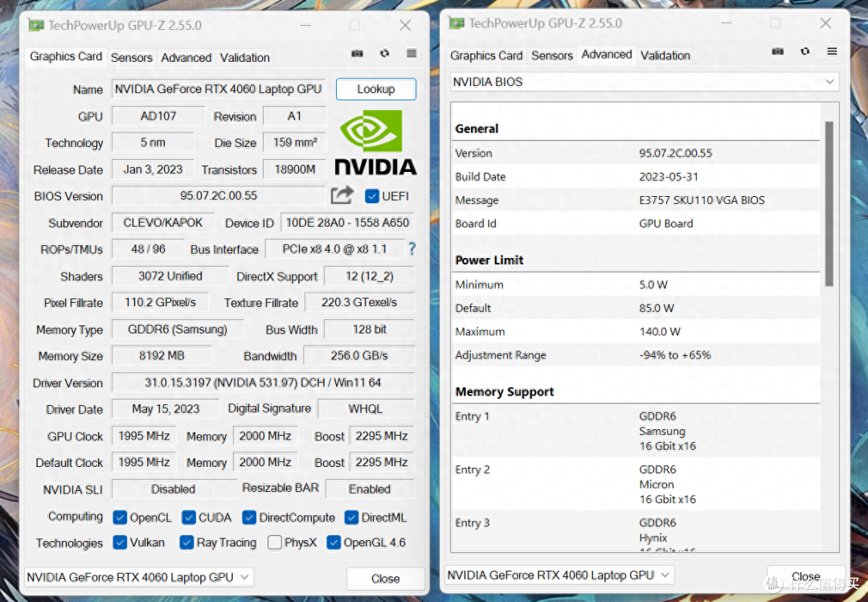Click the refresh icon in left GPU-Z window
The width and height of the screenshot is (868, 602).
pos(384,54)
